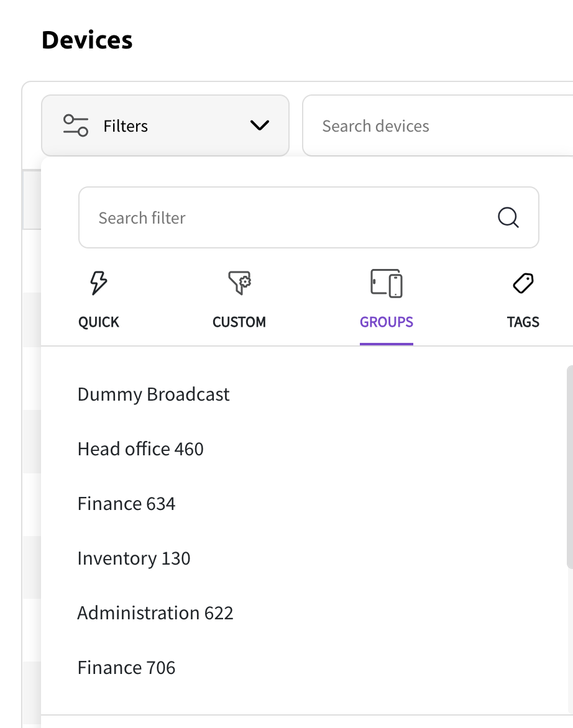
Task: Select the Dummy Broadcast group
Action: 154,394
